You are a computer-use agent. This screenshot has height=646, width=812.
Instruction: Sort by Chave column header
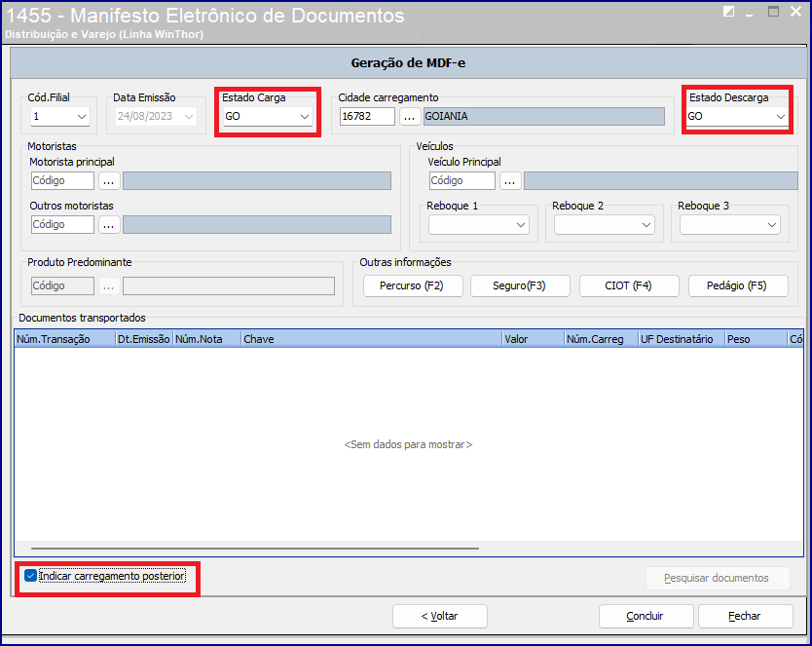372,339
